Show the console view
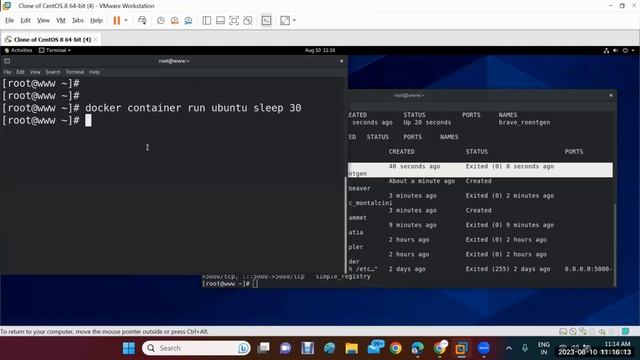Screen dimensions: 640x360 [266, 20]
